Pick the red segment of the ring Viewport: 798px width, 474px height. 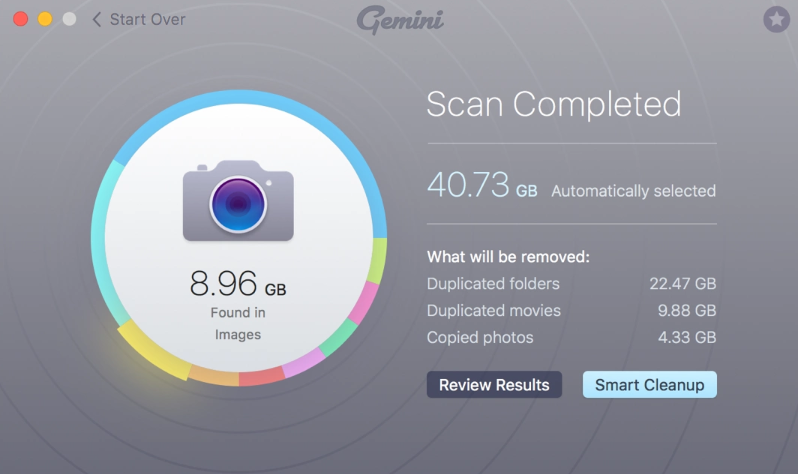(262, 377)
